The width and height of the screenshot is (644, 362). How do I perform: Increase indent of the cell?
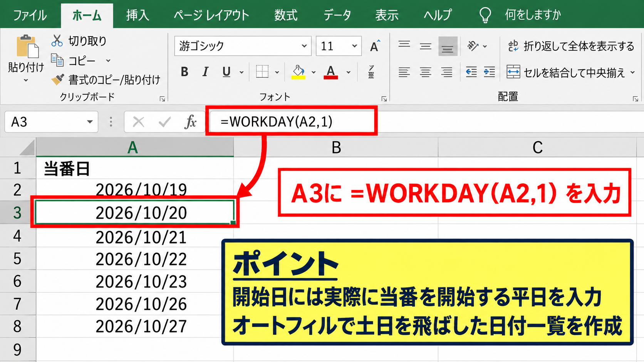489,72
